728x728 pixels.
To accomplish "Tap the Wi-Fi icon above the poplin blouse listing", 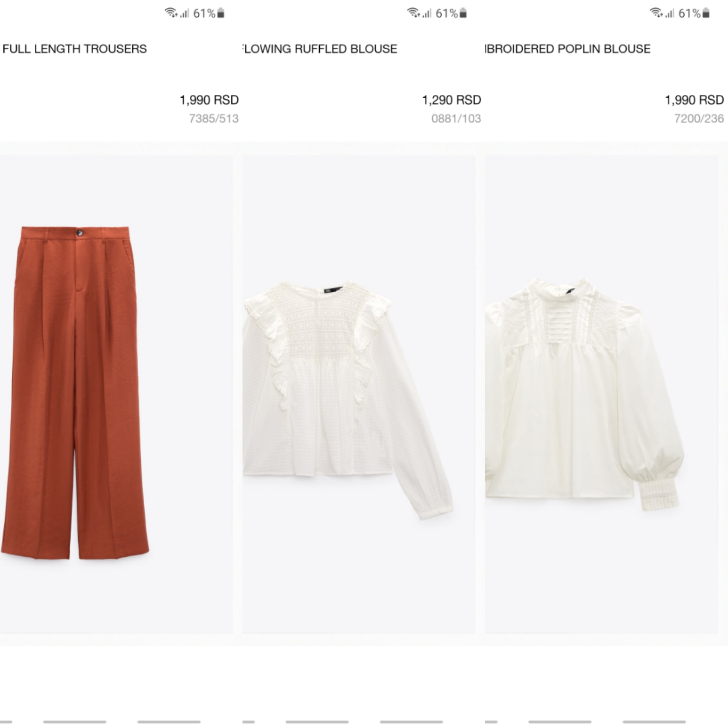I will [656, 13].
